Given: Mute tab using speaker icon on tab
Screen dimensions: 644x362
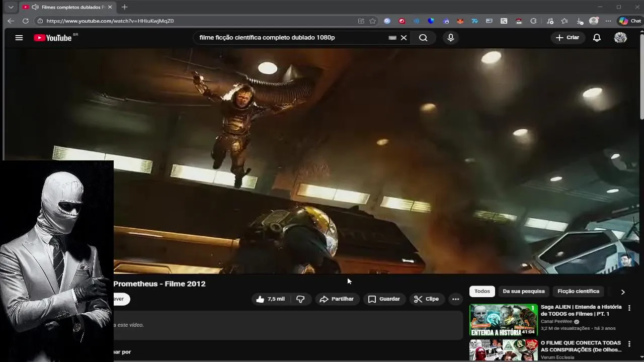Looking at the screenshot, I should tap(35, 7).
